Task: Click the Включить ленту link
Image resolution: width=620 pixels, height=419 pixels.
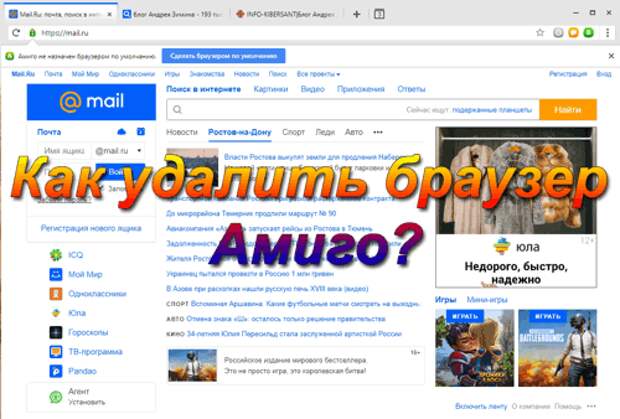Action: (481, 406)
